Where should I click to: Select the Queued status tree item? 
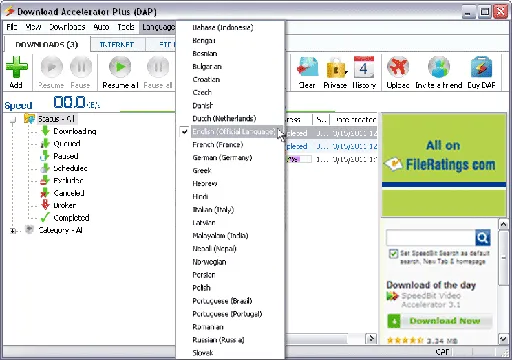pyautogui.click(x=67, y=144)
